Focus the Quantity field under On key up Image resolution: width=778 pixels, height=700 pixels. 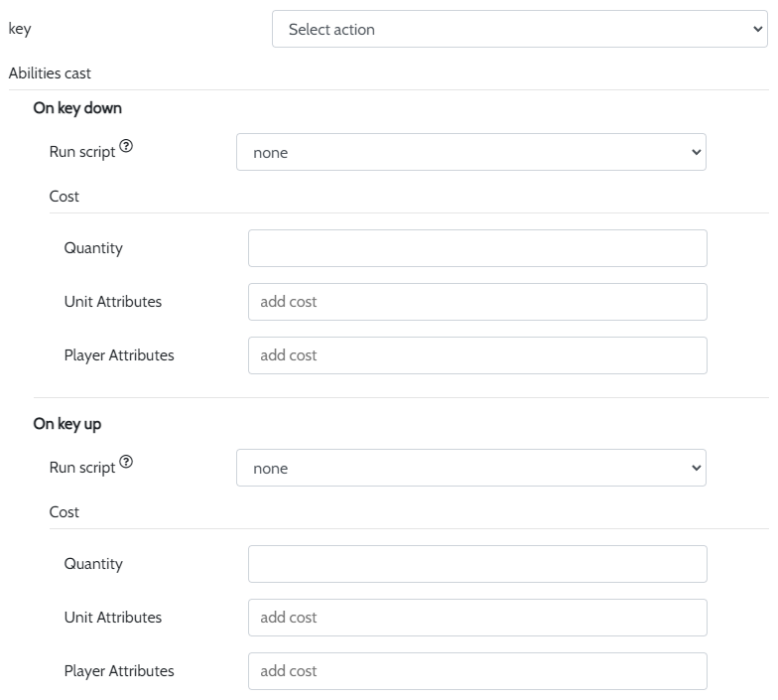pos(477,564)
